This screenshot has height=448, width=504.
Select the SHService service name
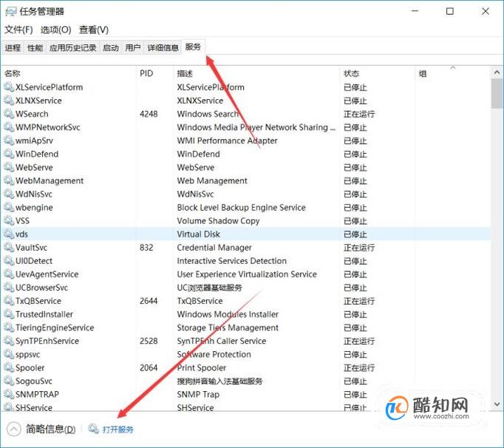pos(34,407)
